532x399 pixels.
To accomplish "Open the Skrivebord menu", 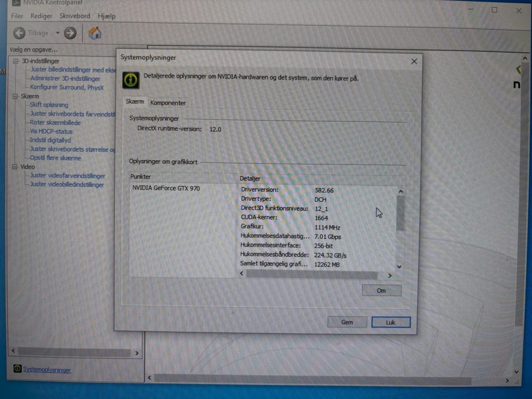I will click(x=75, y=16).
